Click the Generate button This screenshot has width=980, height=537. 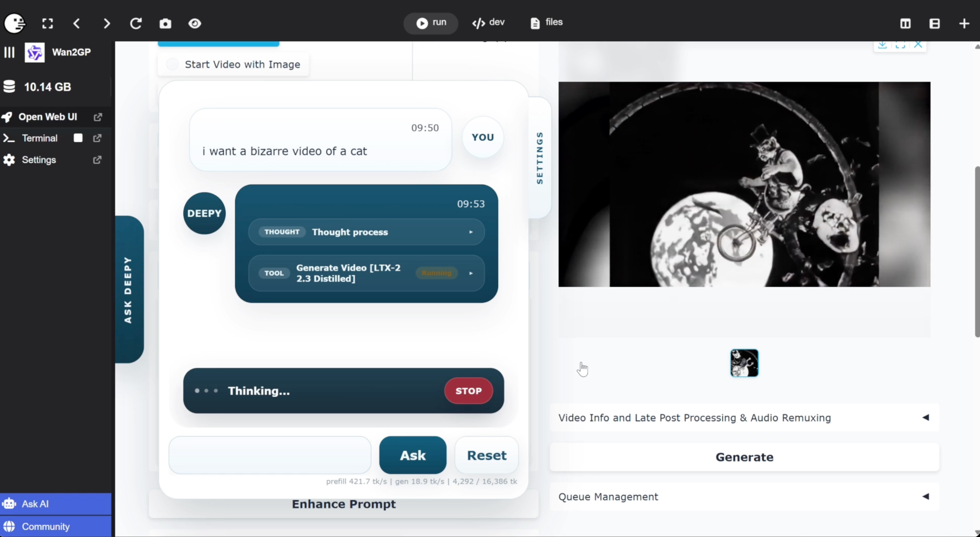[744, 457]
